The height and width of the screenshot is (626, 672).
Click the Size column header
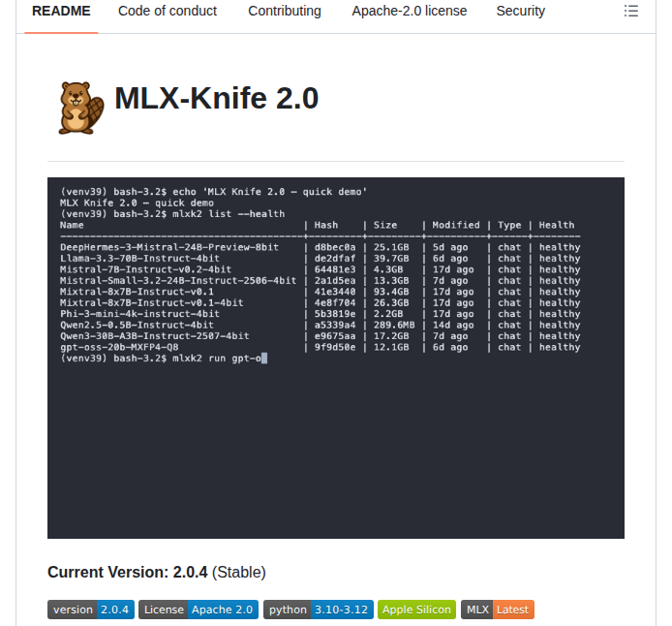click(x=385, y=225)
